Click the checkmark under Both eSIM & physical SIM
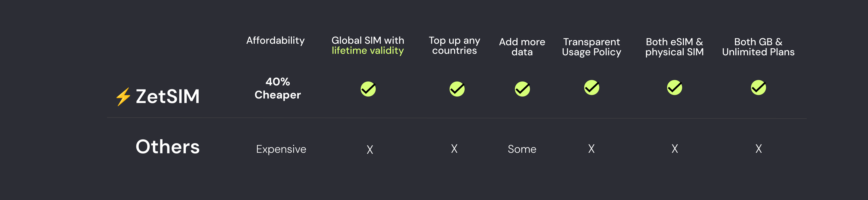The width and height of the screenshot is (868, 200). 675,88
